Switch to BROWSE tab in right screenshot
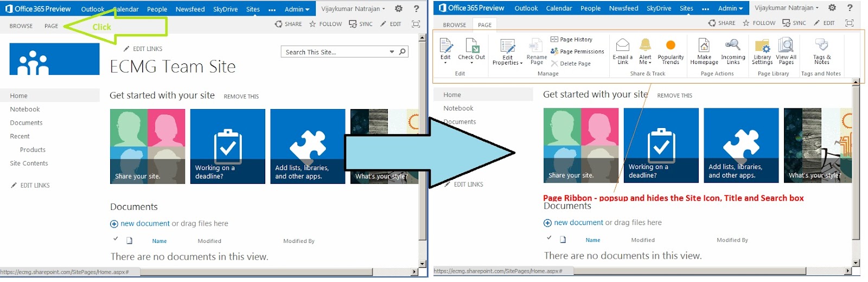 click(455, 25)
